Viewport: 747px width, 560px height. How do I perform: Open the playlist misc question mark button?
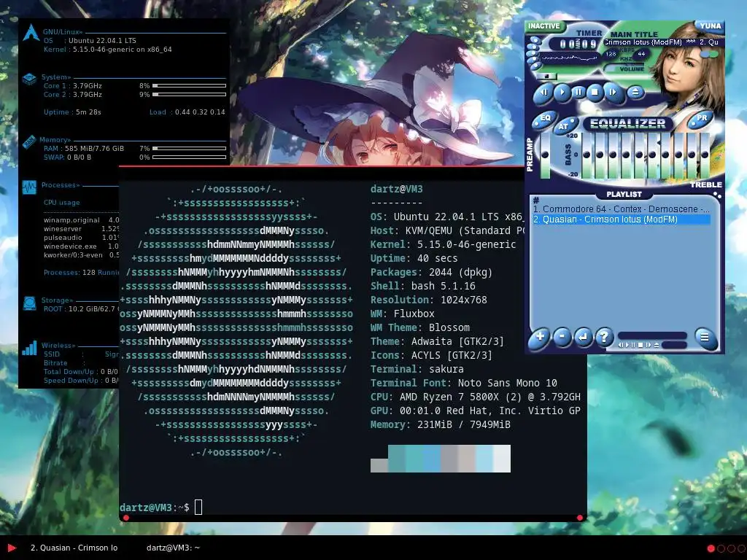pyautogui.click(x=604, y=337)
